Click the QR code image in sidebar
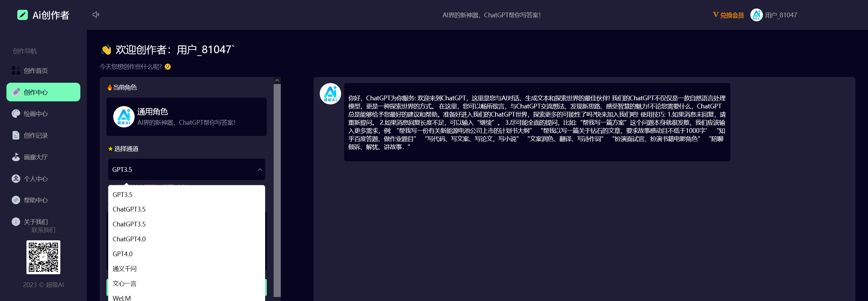The height and width of the screenshot is (301, 868). tap(43, 257)
